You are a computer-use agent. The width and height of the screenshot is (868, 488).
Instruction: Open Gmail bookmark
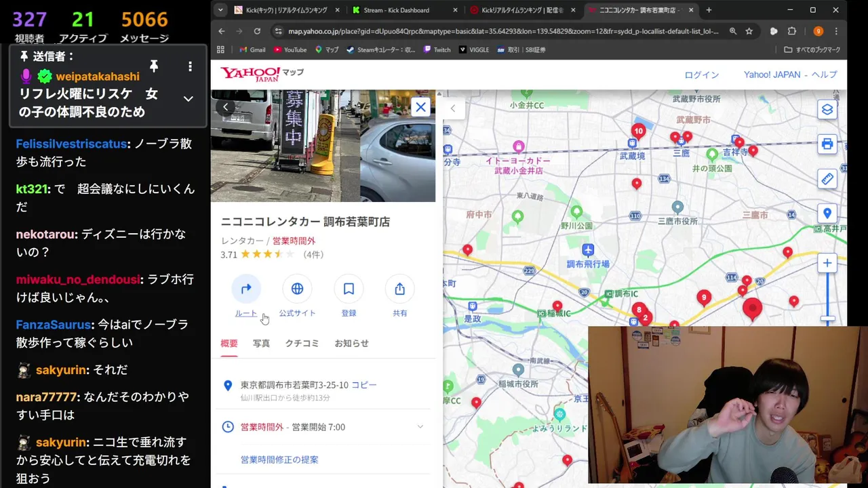tap(252, 49)
